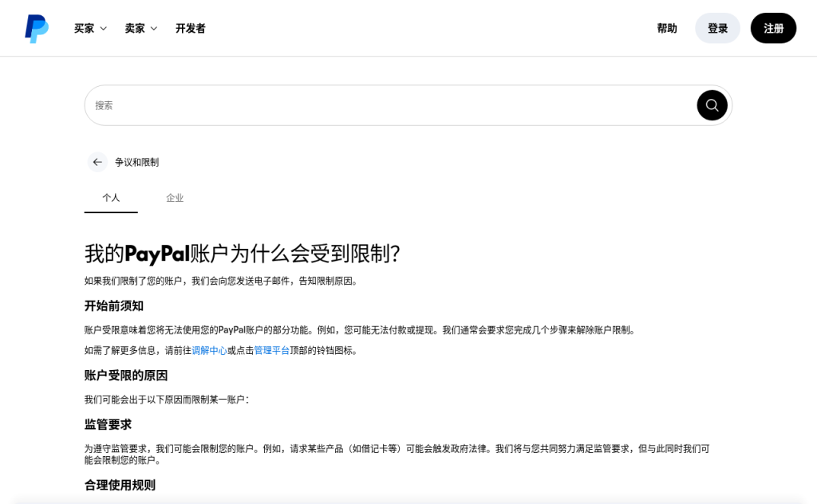The height and width of the screenshot is (504, 817).
Task: Click the back arrow beside 争议和限制
Action: (x=97, y=162)
